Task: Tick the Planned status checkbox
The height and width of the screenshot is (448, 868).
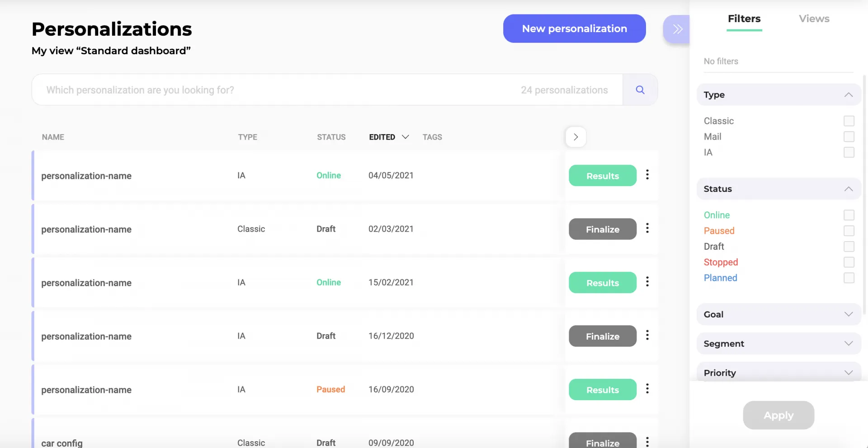Action: pos(849,278)
